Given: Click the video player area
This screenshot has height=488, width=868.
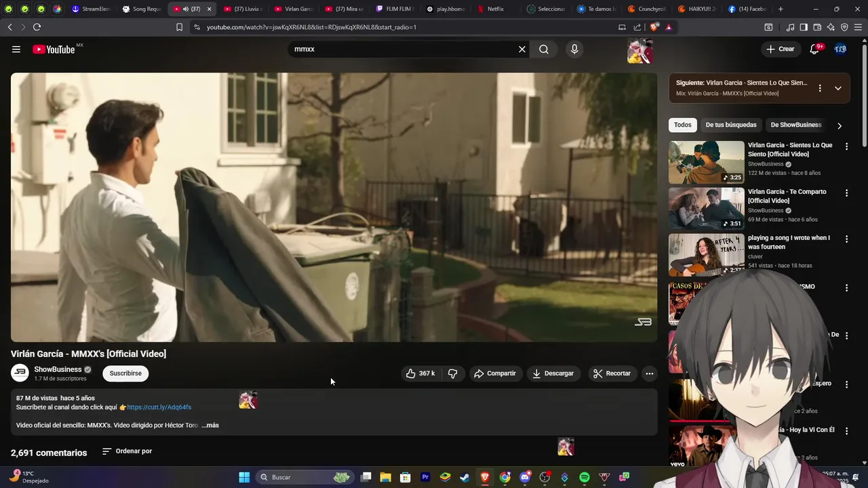Looking at the screenshot, I should tap(334, 207).
